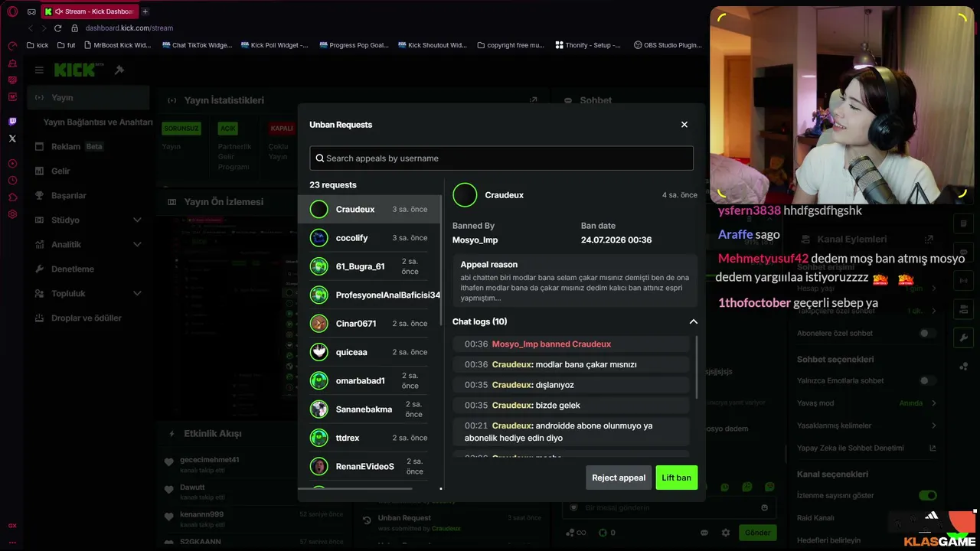
Task: Click the Reject appeal button
Action: click(x=619, y=478)
